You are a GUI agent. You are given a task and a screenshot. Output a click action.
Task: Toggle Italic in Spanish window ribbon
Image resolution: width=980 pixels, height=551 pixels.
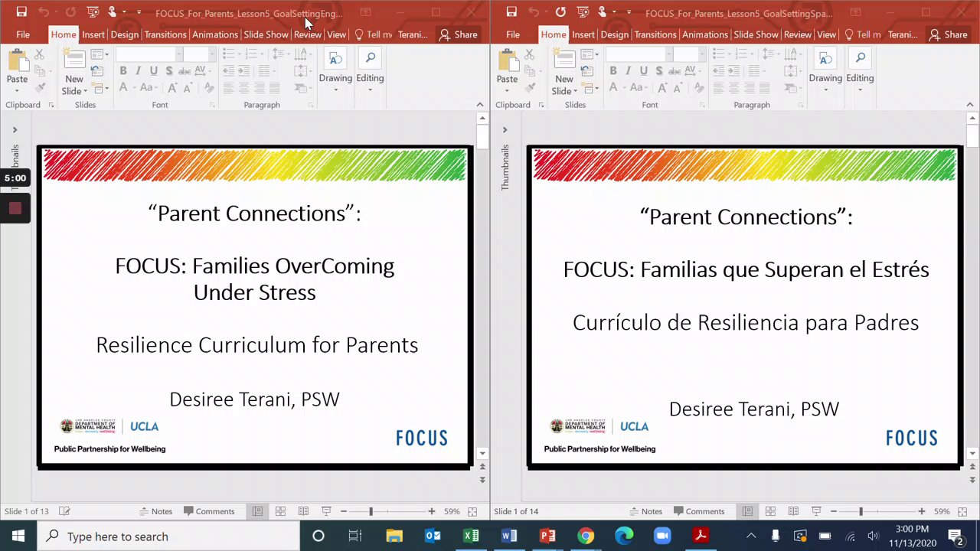[628, 70]
